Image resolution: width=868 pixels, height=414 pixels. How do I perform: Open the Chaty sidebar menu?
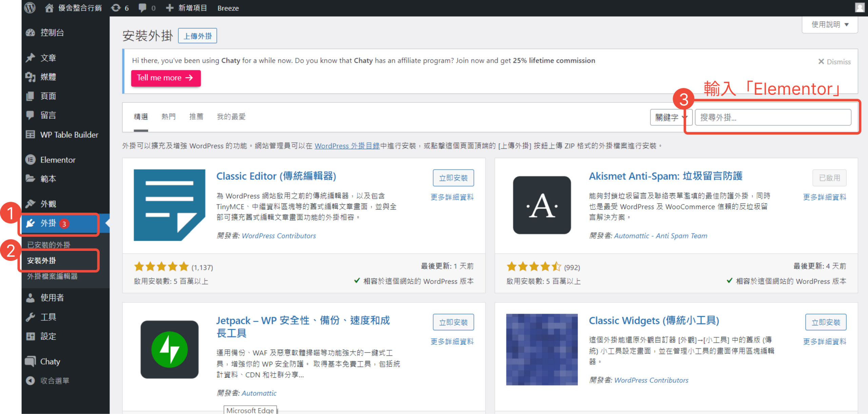[50, 361]
